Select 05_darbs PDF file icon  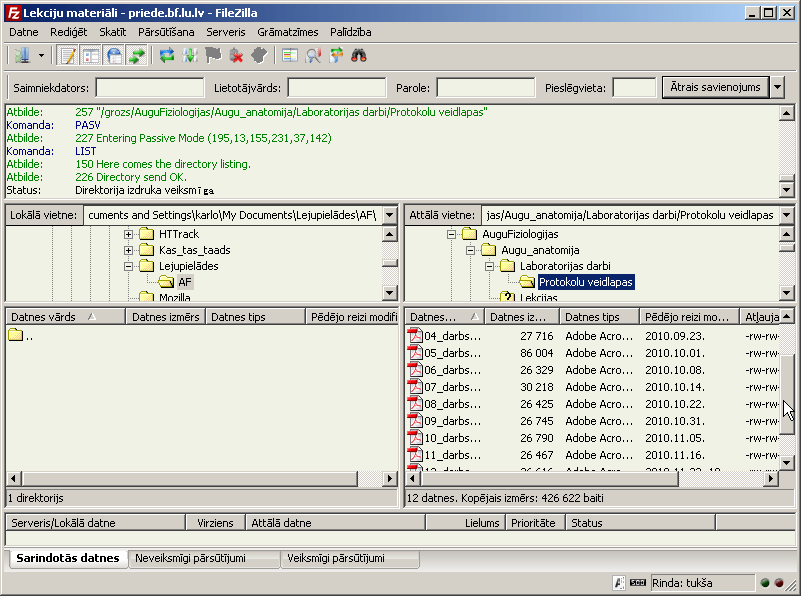click(x=415, y=352)
